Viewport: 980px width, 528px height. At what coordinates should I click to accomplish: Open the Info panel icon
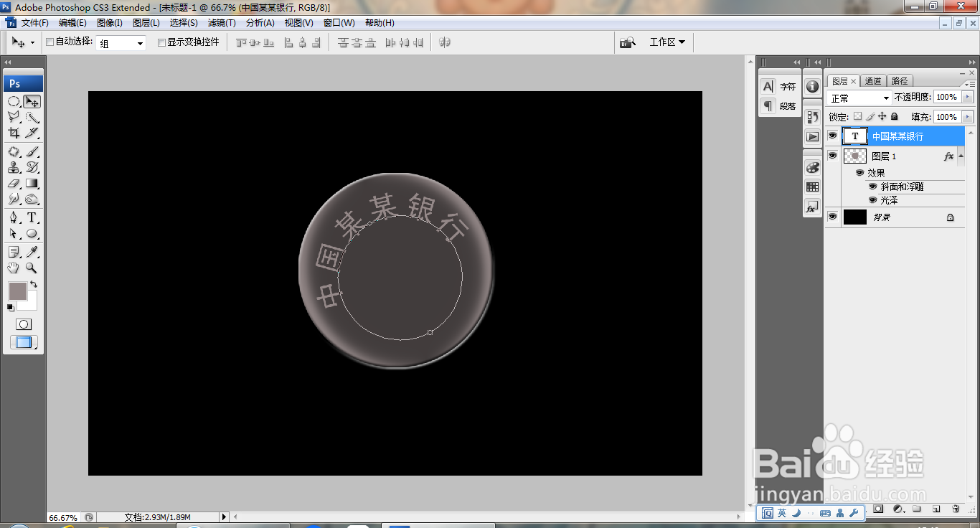[x=812, y=86]
